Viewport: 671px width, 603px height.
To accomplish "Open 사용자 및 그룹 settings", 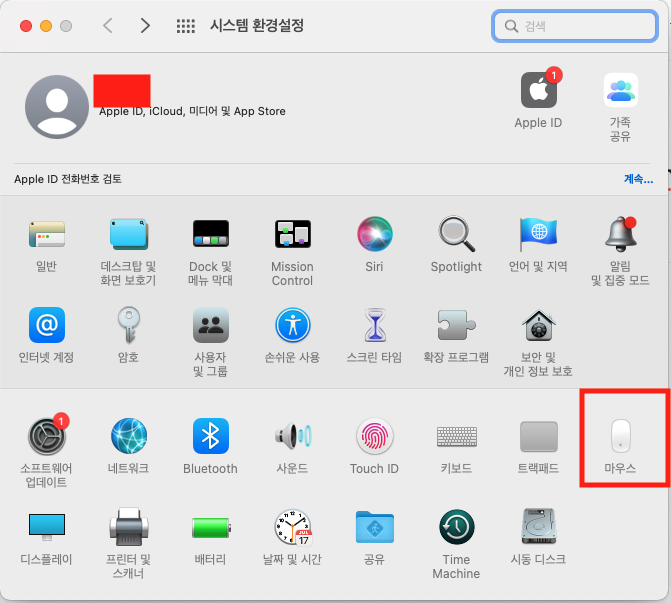I will pyautogui.click(x=211, y=325).
